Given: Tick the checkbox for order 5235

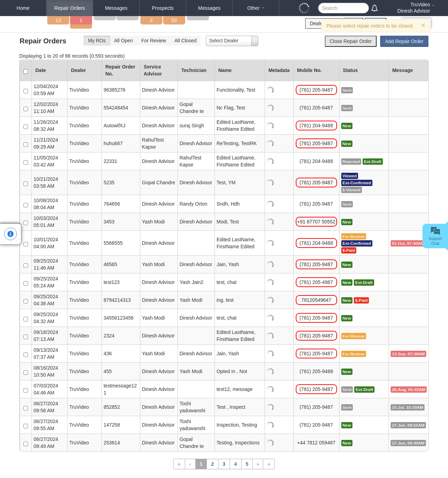Looking at the screenshot, I should (x=26, y=184).
